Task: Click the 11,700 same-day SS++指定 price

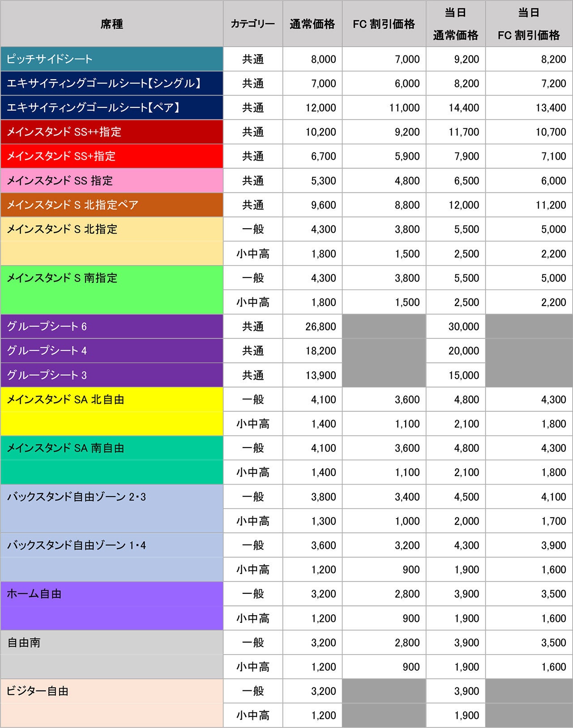Action: 456,132
